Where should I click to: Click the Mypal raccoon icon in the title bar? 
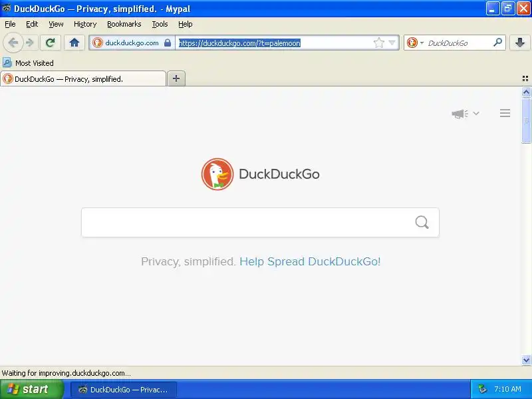click(6, 9)
